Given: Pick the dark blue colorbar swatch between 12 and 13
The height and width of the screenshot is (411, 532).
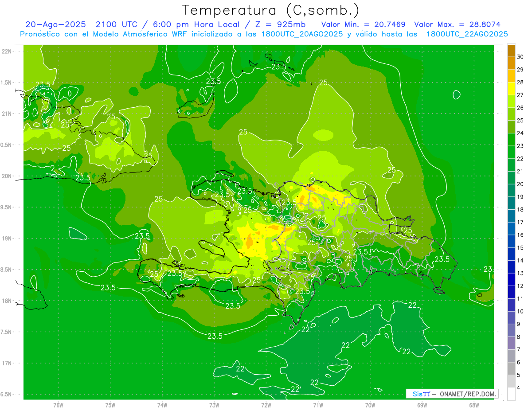Looking at the screenshot, I should (511, 280).
